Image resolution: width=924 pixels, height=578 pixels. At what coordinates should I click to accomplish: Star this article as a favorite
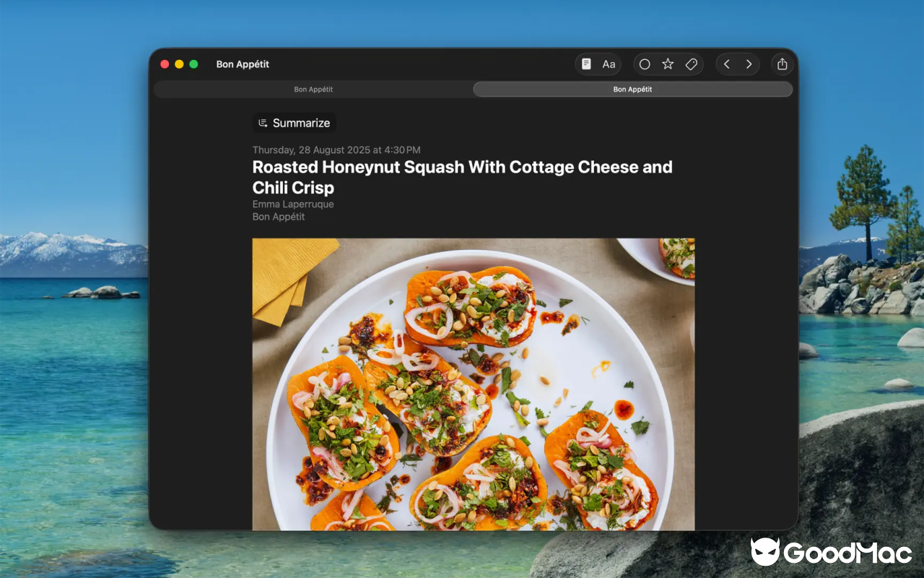668,64
